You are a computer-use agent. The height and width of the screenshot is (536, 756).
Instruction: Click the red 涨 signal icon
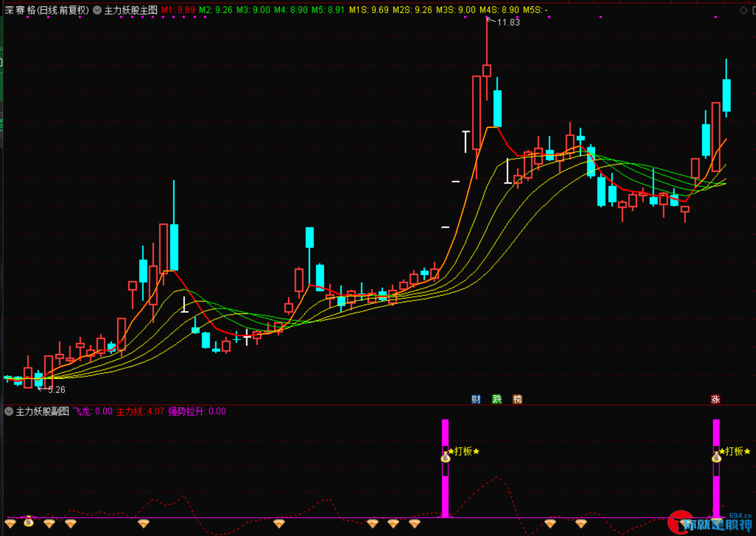[715, 399]
